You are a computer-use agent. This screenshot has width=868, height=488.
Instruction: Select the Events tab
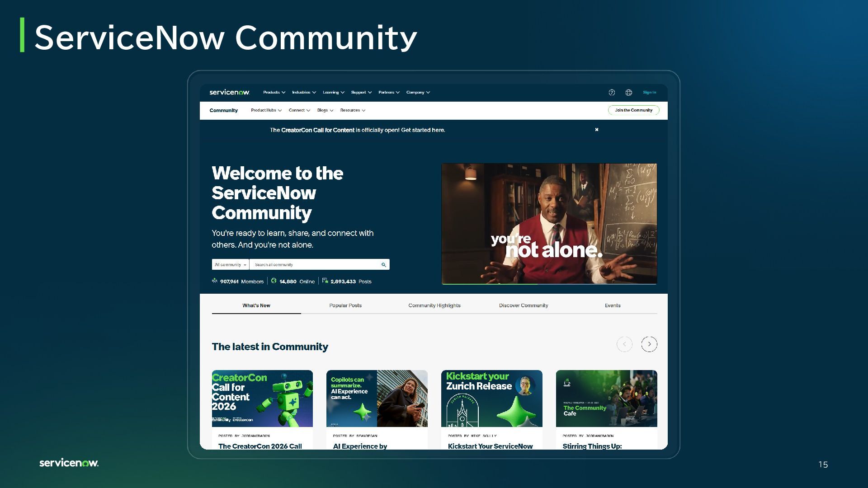[612, 305]
